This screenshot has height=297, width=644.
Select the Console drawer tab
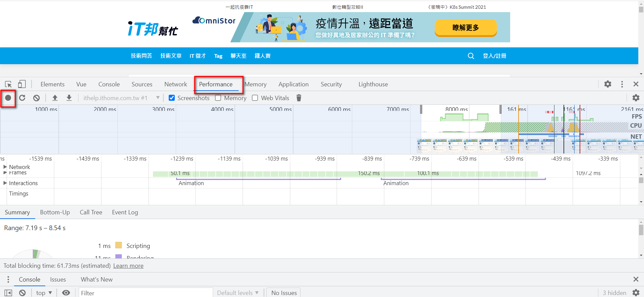coord(30,280)
